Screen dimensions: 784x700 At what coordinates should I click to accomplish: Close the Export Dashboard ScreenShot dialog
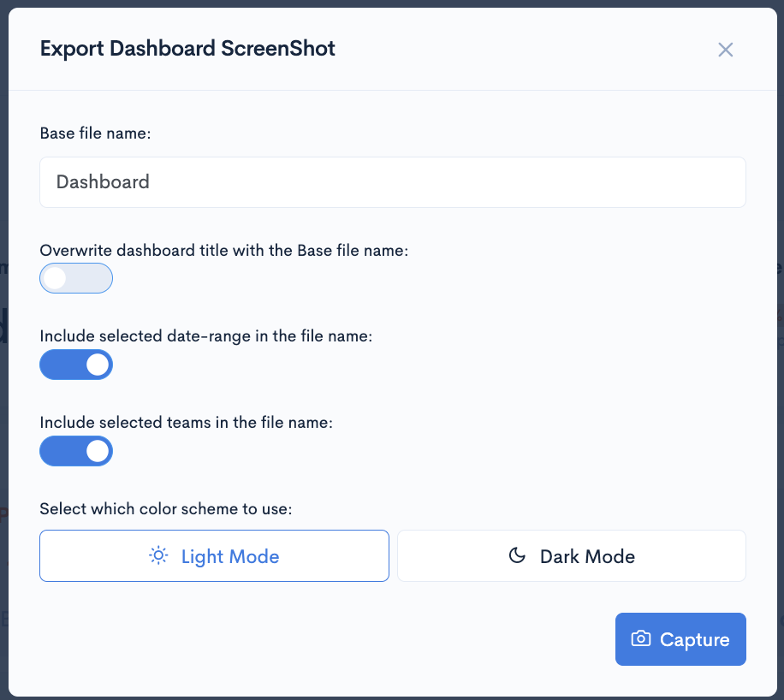pos(725,50)
